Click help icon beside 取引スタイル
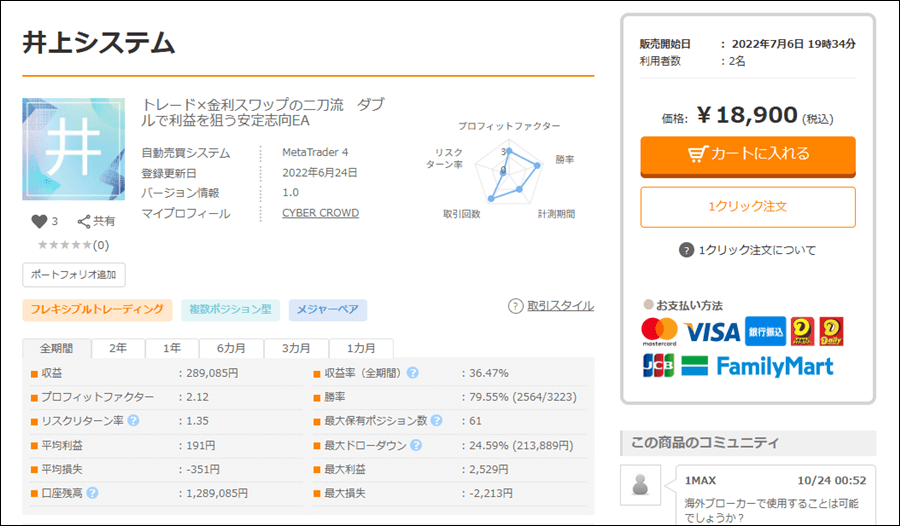This screenshot has height=526, width=900. coord(515,306)
